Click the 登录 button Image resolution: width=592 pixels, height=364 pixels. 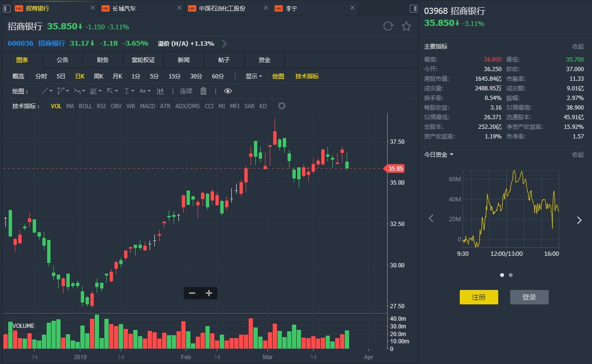[x=529, y=297]
